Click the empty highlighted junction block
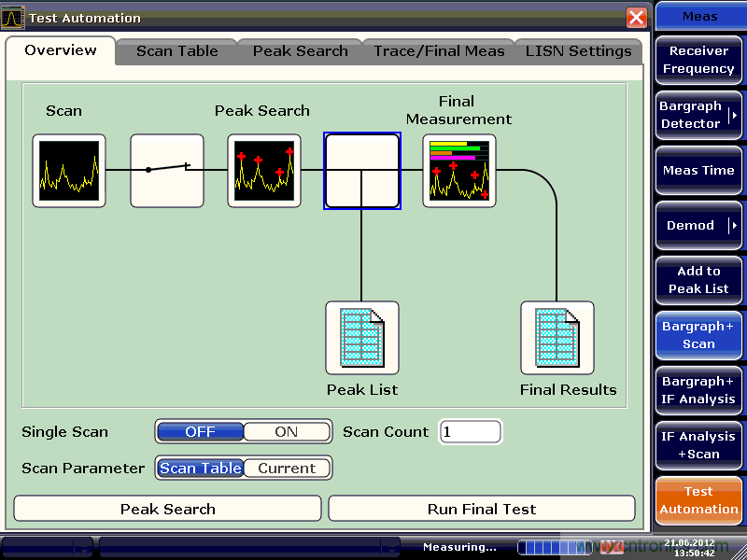Screen dimensions: 747x560 pos(362,171)
